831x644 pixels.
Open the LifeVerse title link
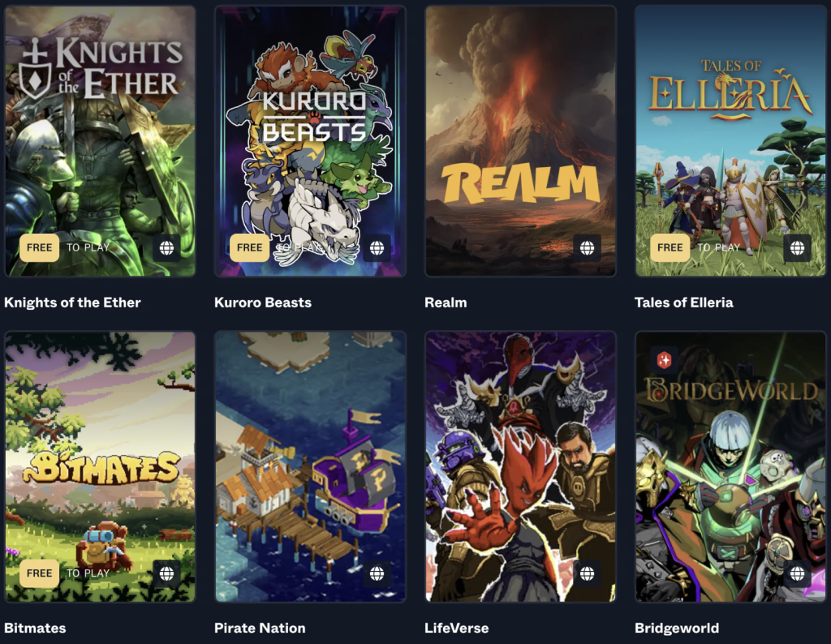click(x=456, y=628)
